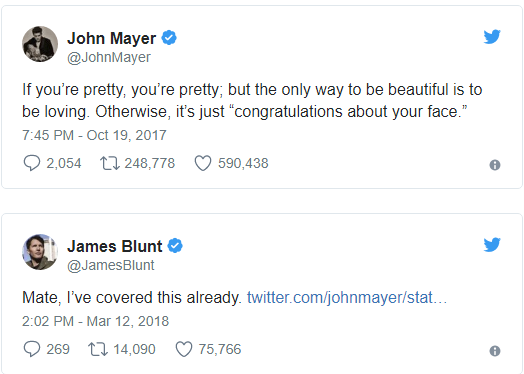Open replies on James Blunt's tweet

(x=32, y=349)
